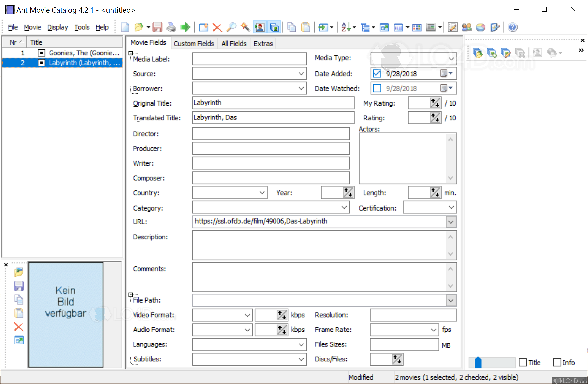Select Goonies, The movie entry
588x384 pixels.
84,53
